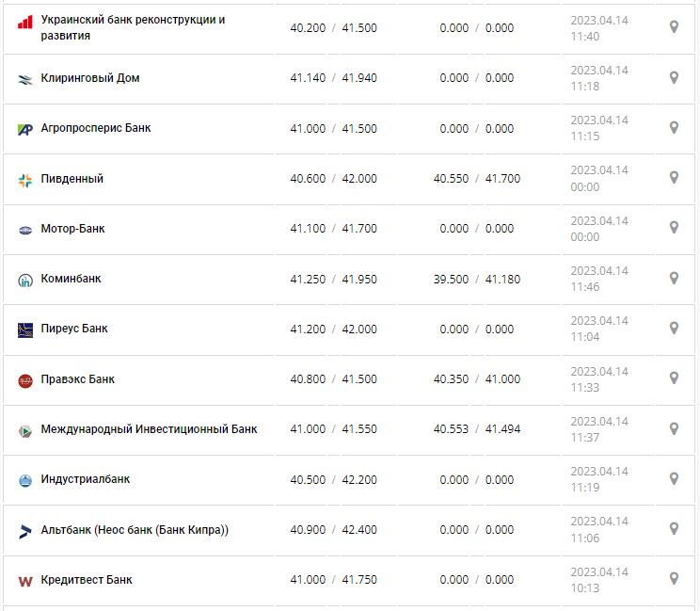Click the map pin for Пивденный
The width and height of the screenshot is (700, 611).
674,177
